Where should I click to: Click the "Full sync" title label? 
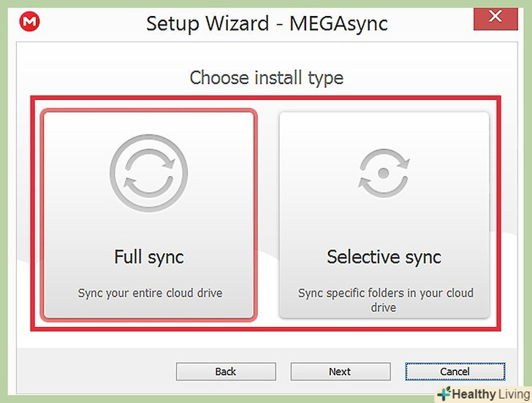(x=149, y=257)
